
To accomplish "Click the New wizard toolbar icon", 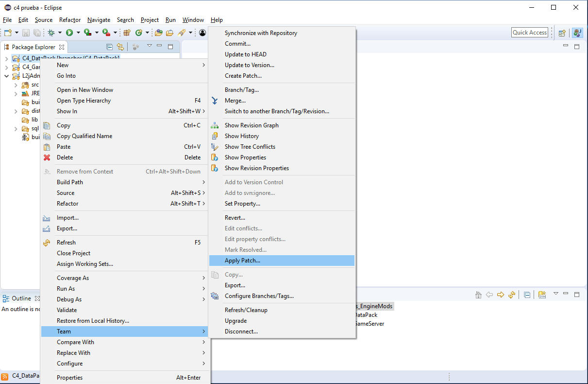I will (x=8, y=33).
